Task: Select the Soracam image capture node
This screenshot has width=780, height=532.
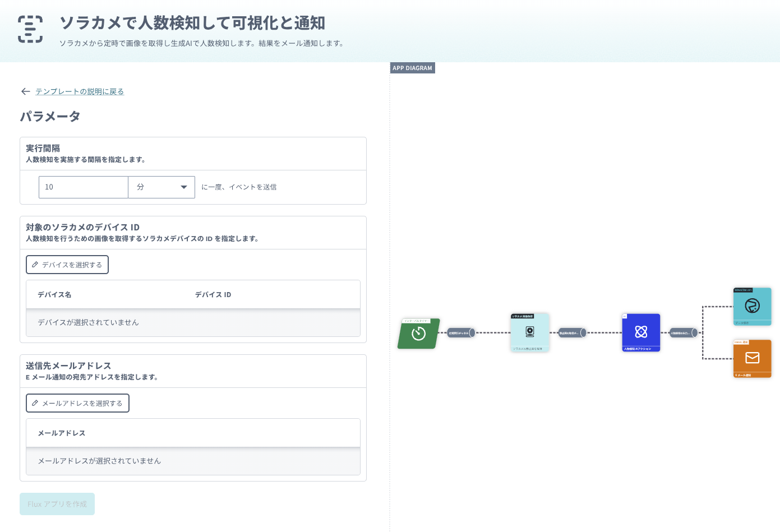Action: [x=529, y=332]
